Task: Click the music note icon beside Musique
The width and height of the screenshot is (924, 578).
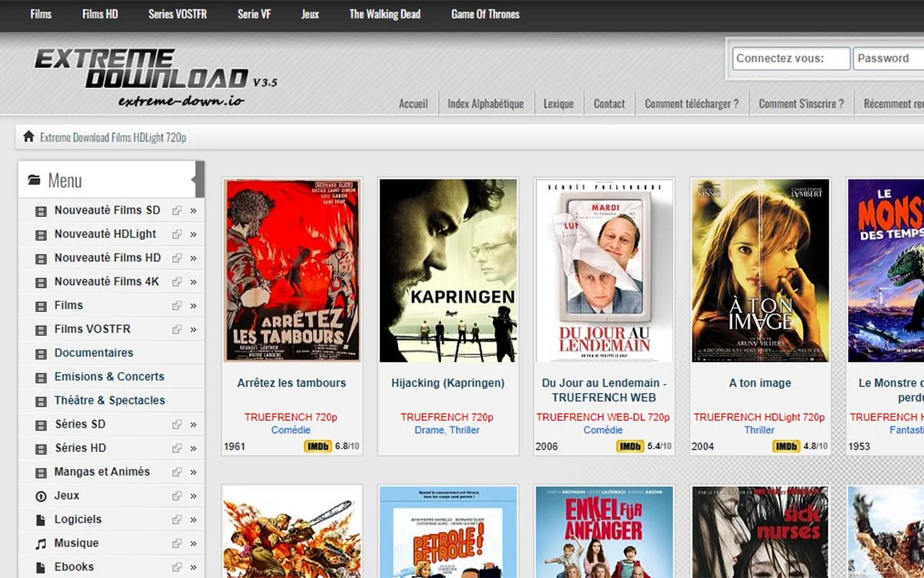Action: tap(41, 544)
